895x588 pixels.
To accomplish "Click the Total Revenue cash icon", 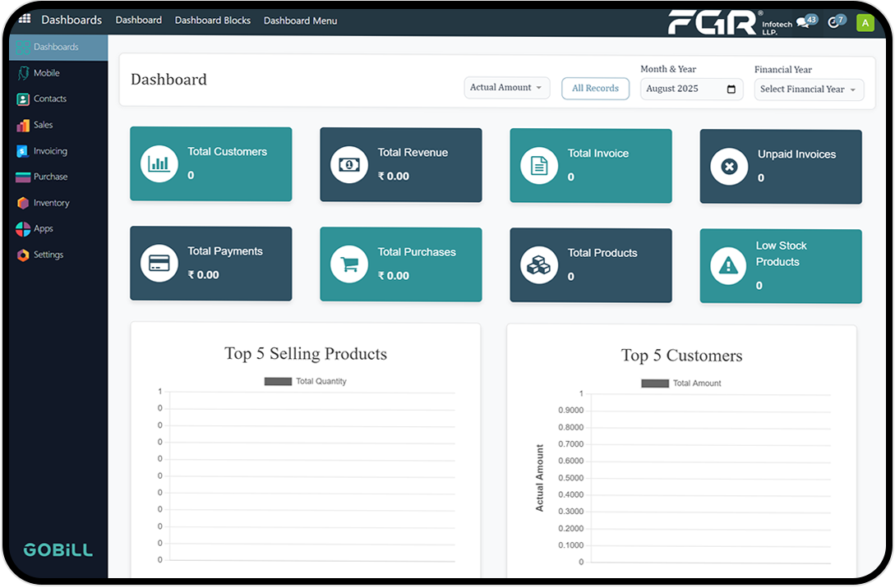I will [349, 164].
